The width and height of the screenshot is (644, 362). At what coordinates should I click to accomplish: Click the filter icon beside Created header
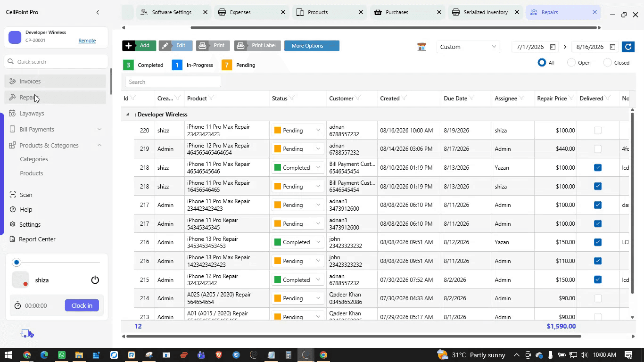coord(404,98)
